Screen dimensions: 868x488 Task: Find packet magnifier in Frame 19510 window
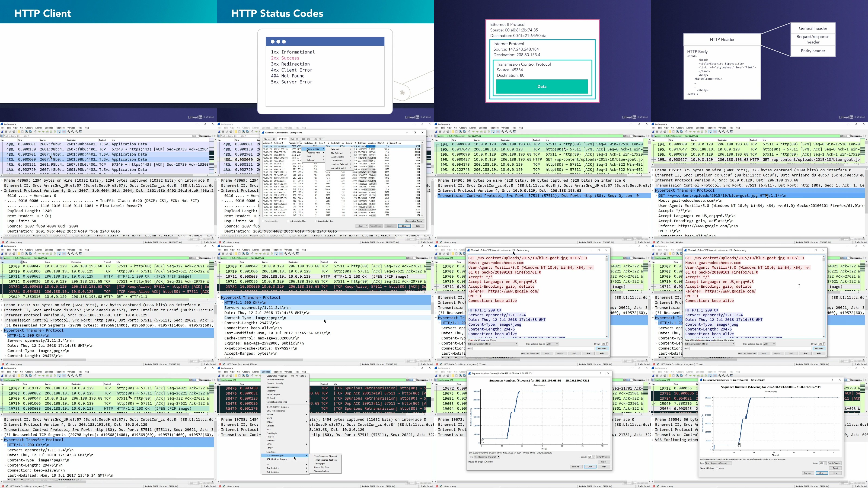pos(686,132)
